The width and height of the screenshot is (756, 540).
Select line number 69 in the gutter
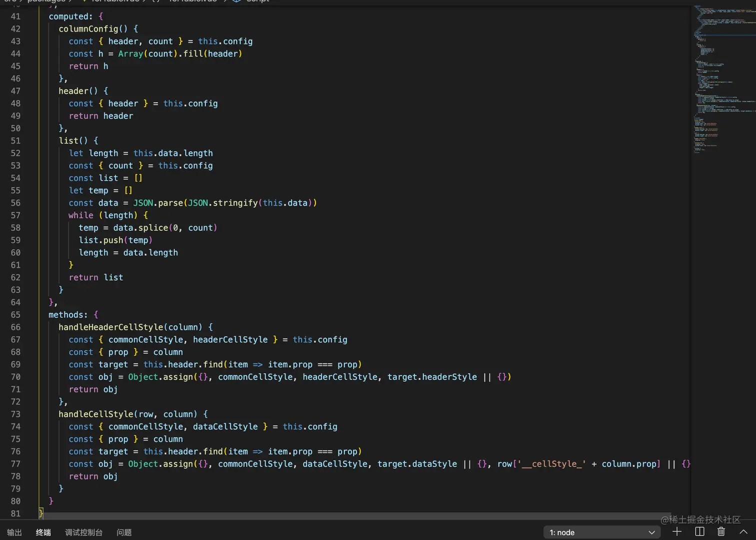(15, 364)
